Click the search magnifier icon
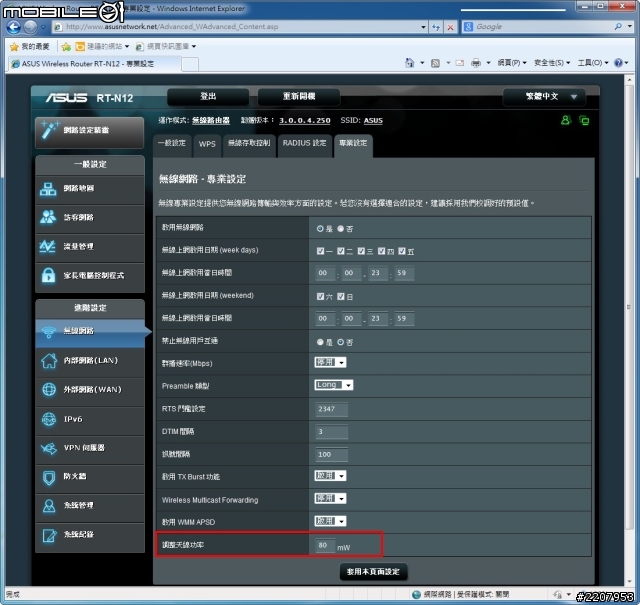The height and width of the screenshot is (605, 640). [618, 27]
